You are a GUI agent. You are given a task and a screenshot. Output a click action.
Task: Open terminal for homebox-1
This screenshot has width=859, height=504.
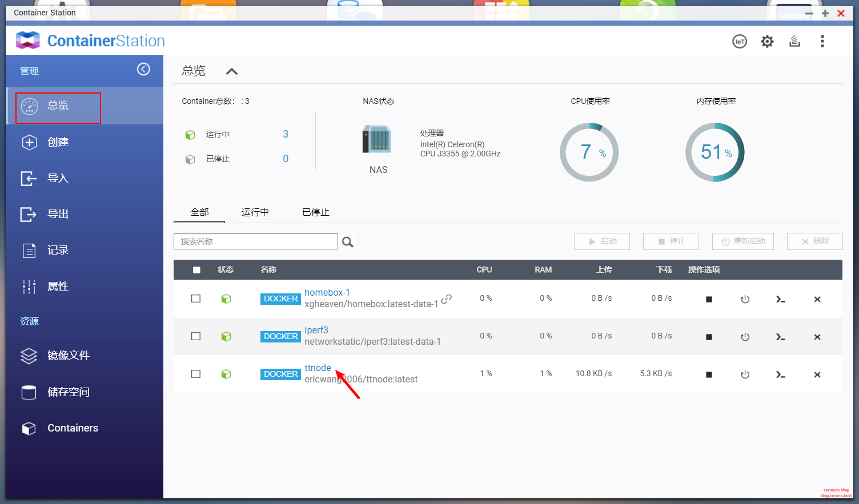(x=781, y=299)
